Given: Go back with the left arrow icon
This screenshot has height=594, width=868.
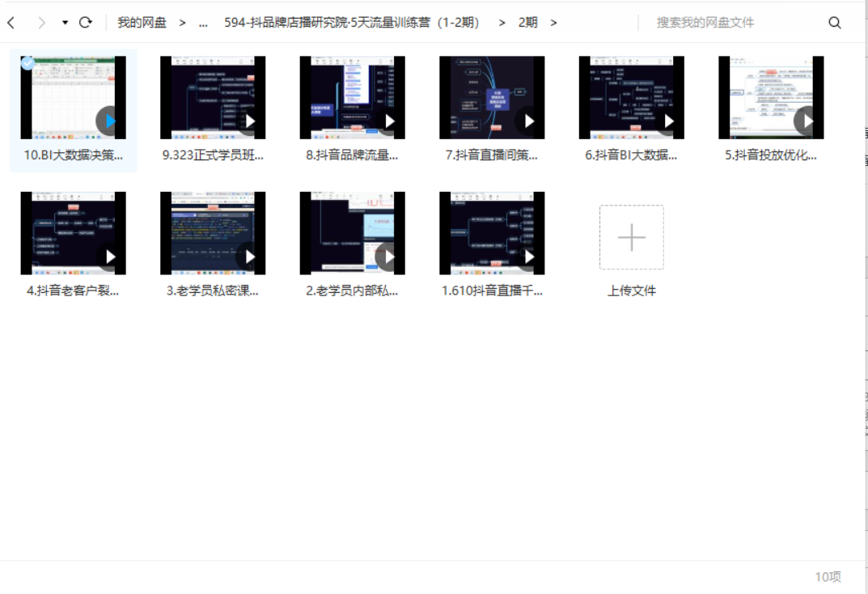Looking at the screenshot, I should pyautogui.click(x=11, y=23).
